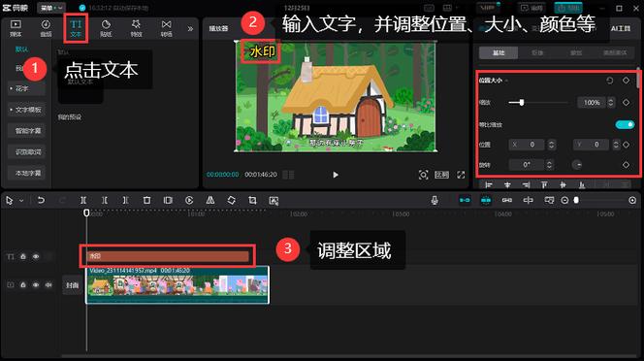The height and width of the screenshot is (361, 644).
Task: Open the 菜单 menu dropdown
Action: click(51, 8)
